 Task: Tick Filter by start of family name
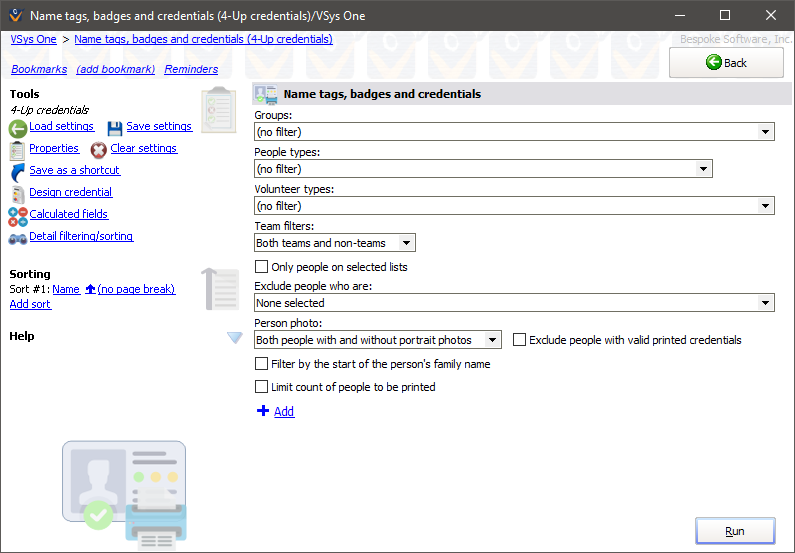(x=262, y=364)
